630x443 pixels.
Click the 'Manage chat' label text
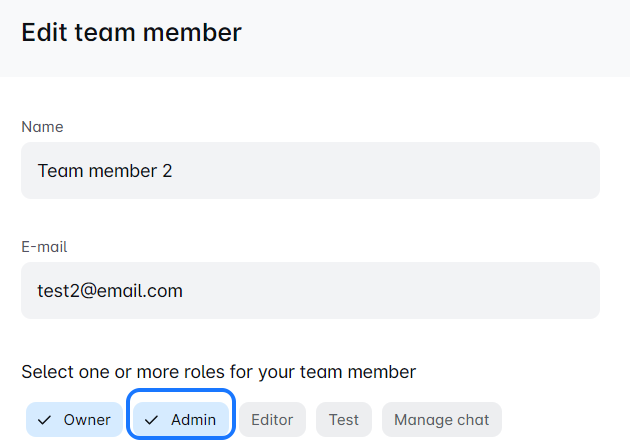[442, 420]
